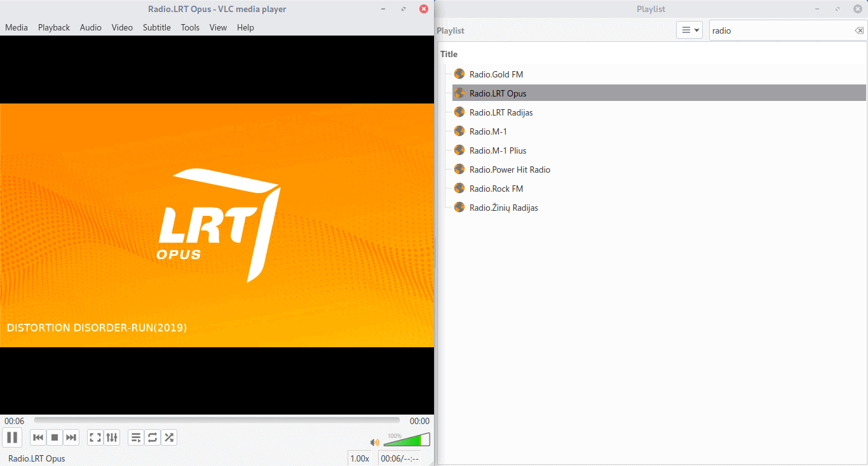This screenshot has width=868, height=466.
Task: Click the globe icon beside Radio.Rock FM
Action: click(459, 188)
